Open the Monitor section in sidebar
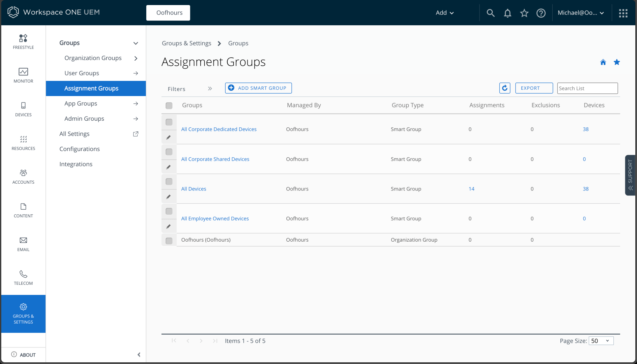This screenshot has height=364, width=637. [x=23, y=75]
